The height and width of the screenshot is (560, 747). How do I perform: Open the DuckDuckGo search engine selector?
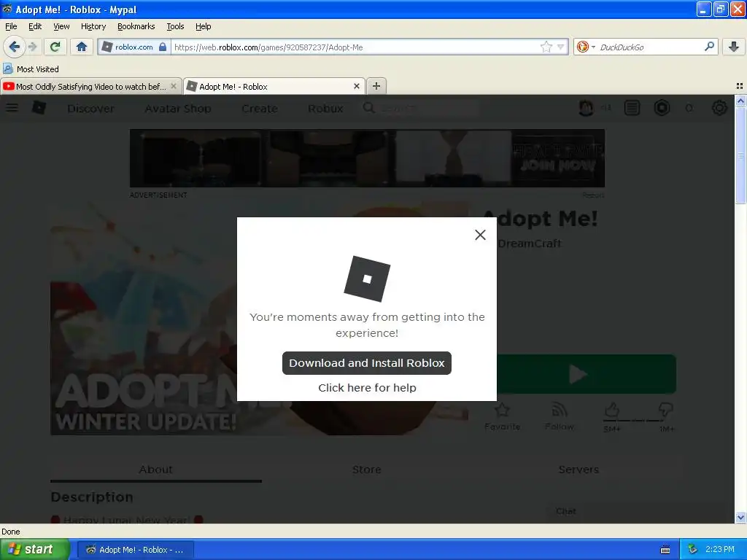coord(586,47)
